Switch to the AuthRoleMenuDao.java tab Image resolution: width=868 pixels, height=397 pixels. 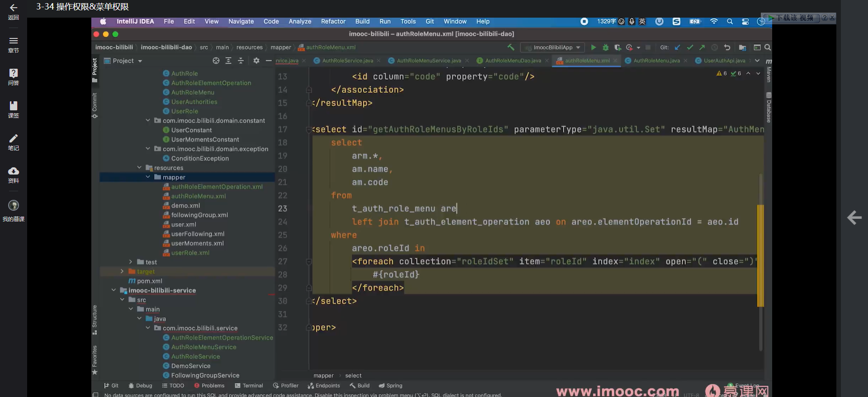tap(513, 61)
